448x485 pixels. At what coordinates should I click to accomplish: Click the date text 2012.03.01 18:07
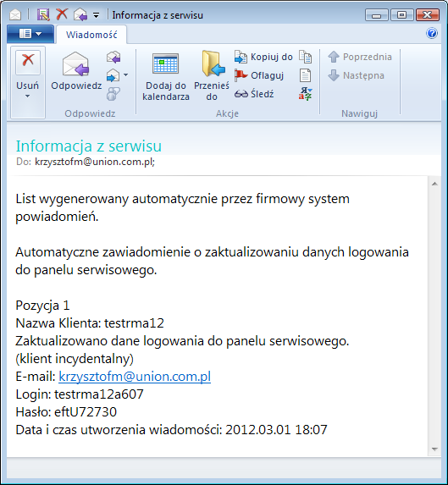click(276, 430)
